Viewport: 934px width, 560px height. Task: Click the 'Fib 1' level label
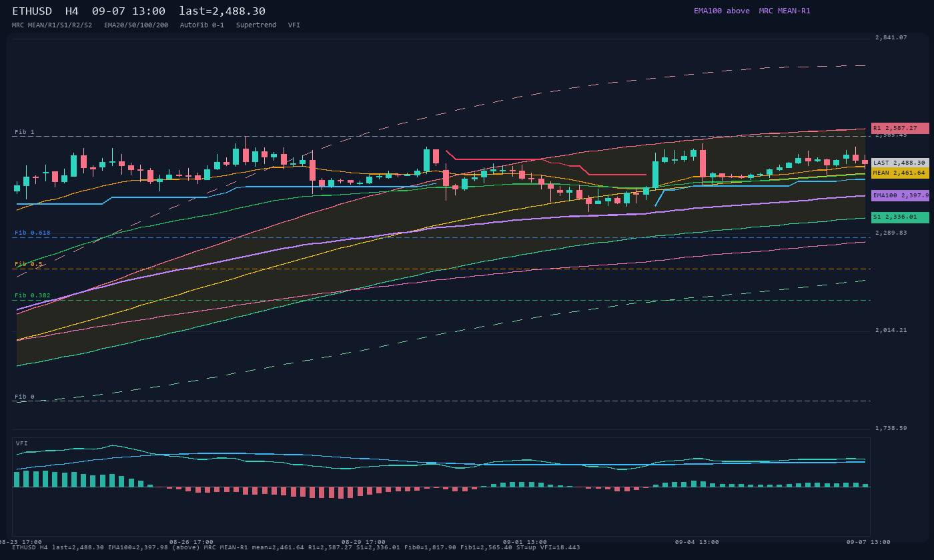[25, 132]
